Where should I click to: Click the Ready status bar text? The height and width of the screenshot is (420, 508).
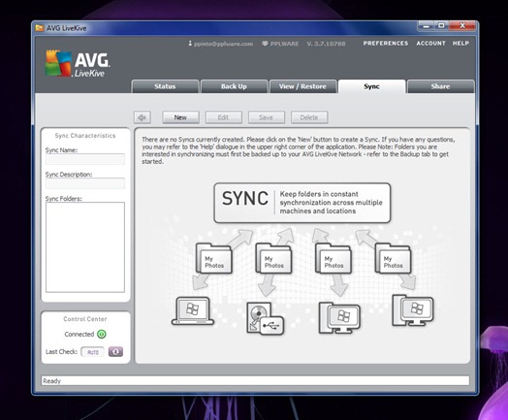[x=51, y=381]
